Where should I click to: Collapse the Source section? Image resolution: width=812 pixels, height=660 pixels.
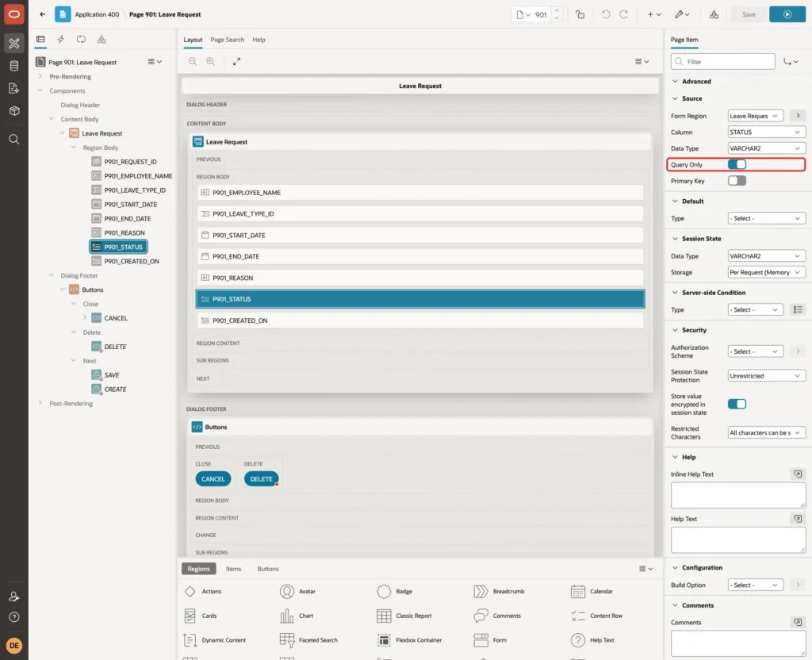pyautogui.click(x=675, y=98)
